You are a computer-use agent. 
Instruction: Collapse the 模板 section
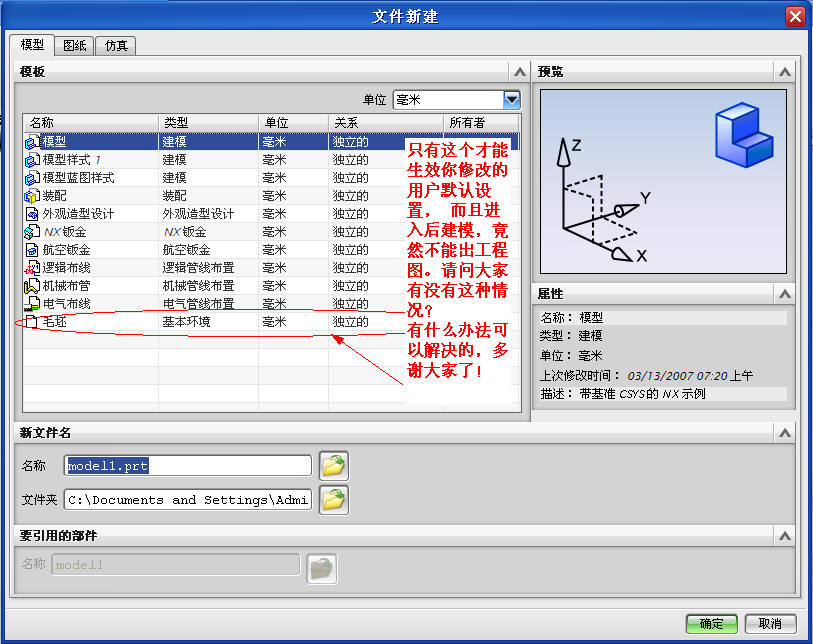(x=520, y=72)
